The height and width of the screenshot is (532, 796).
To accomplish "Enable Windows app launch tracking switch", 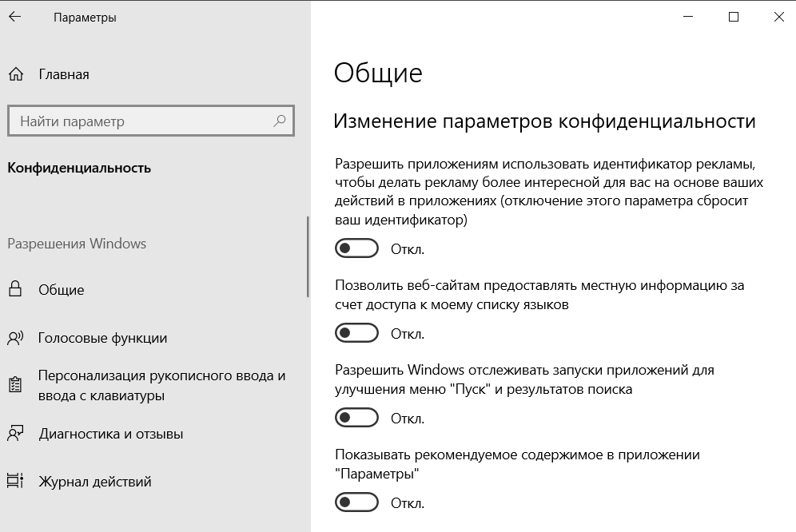I will tap(356, 418).
